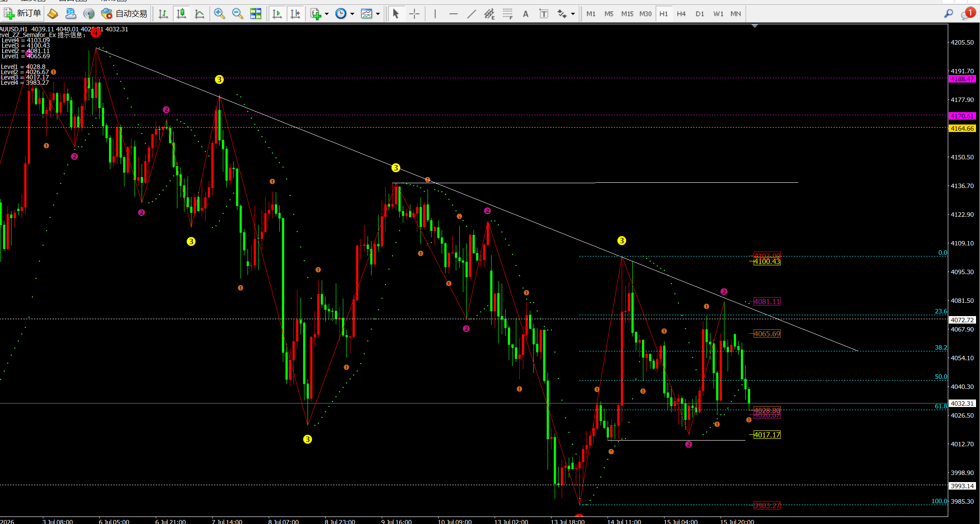Click the zoom out magnifier icon

click(x=237, y=14)
